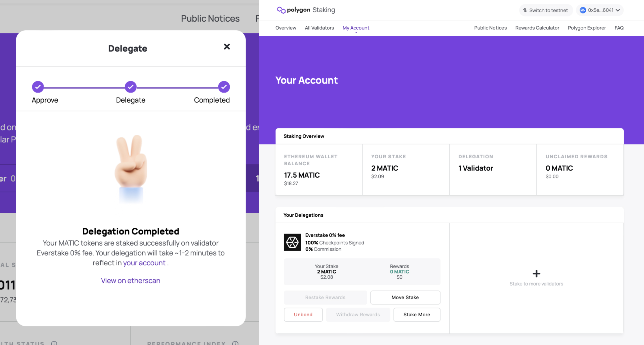Image resolution: width=644 pixels, height=345 pixels.
Task: Click the Withdraw Rewards button
Action: coord(358,315)
